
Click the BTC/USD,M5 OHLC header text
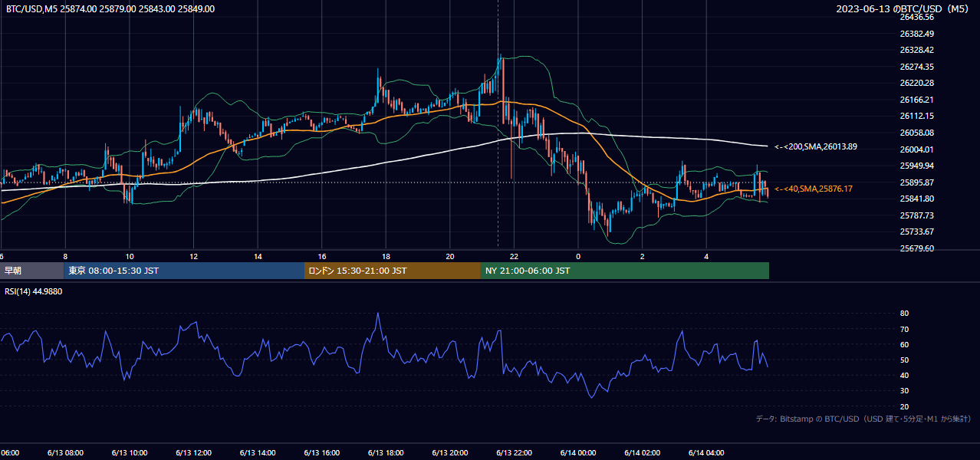110,9
